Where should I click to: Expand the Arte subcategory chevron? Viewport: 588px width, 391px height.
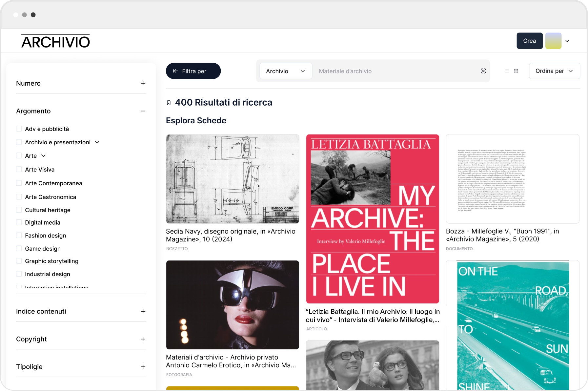point(43,156)
